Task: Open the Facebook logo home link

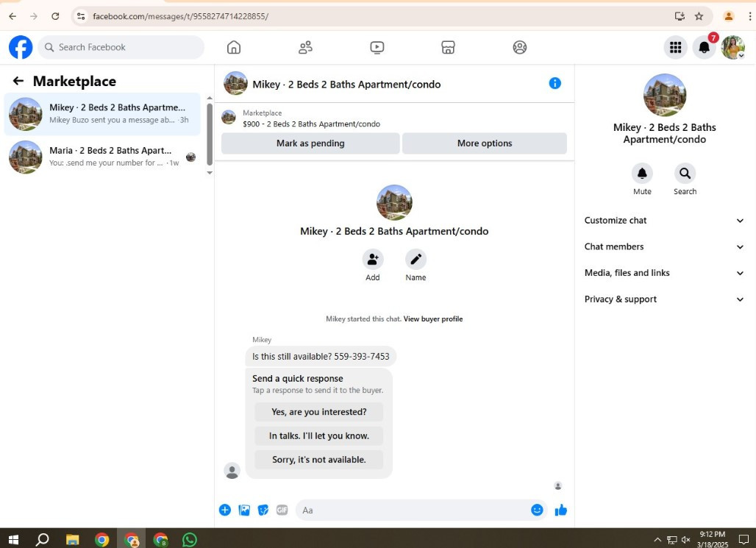Action: point(21,47)
